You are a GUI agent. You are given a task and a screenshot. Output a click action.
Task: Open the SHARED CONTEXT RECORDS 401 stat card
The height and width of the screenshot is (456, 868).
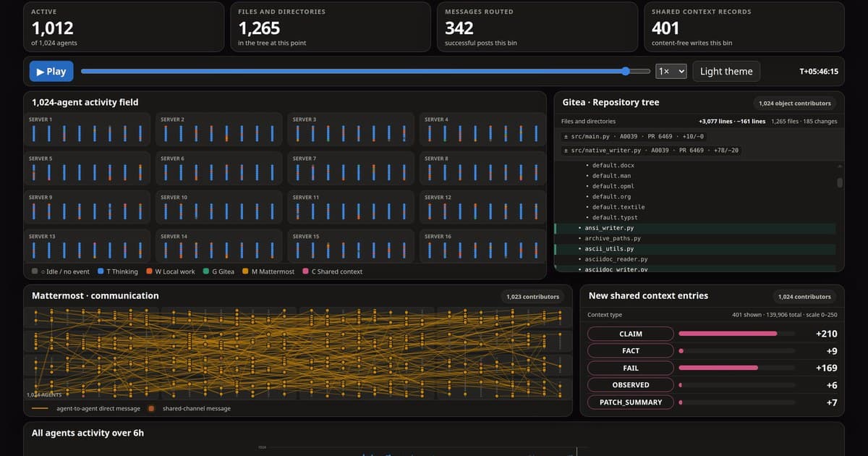pyautogui.click(x=744, y=27)
